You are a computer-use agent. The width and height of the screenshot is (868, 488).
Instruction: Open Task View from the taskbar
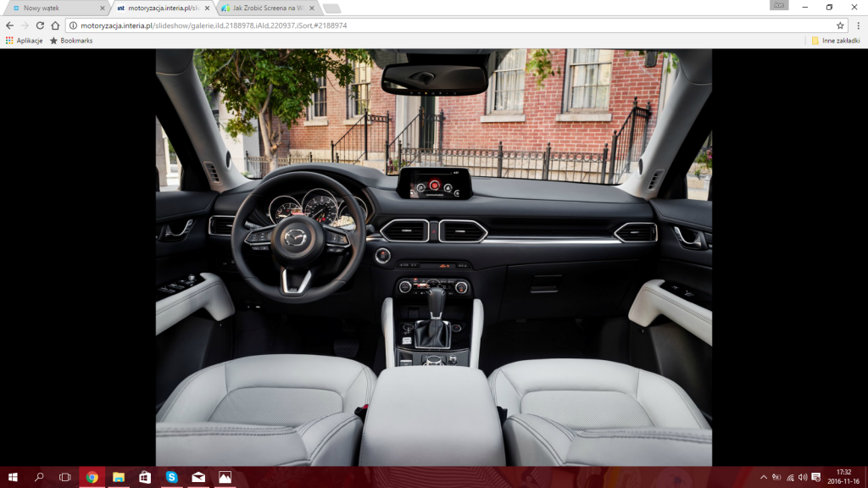[x=64, y=477]
